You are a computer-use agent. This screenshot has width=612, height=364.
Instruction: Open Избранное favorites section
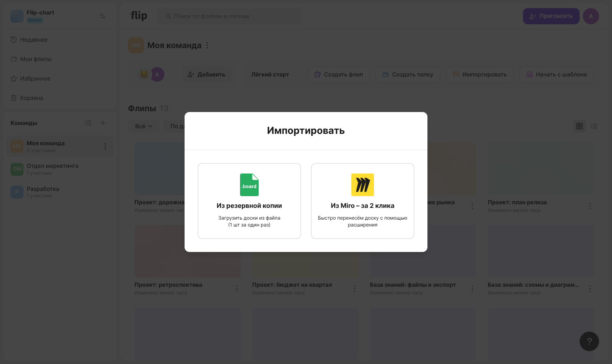click(x=60, y=78)
